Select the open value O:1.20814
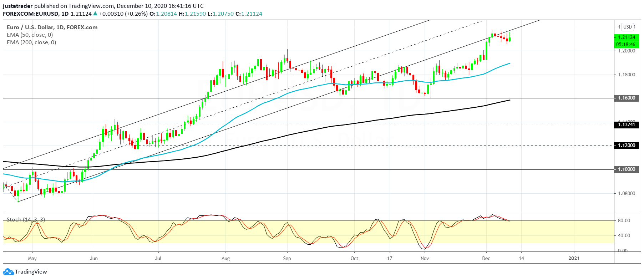The height and width of the screenshot is (280, 644). (x=163, y=14)
